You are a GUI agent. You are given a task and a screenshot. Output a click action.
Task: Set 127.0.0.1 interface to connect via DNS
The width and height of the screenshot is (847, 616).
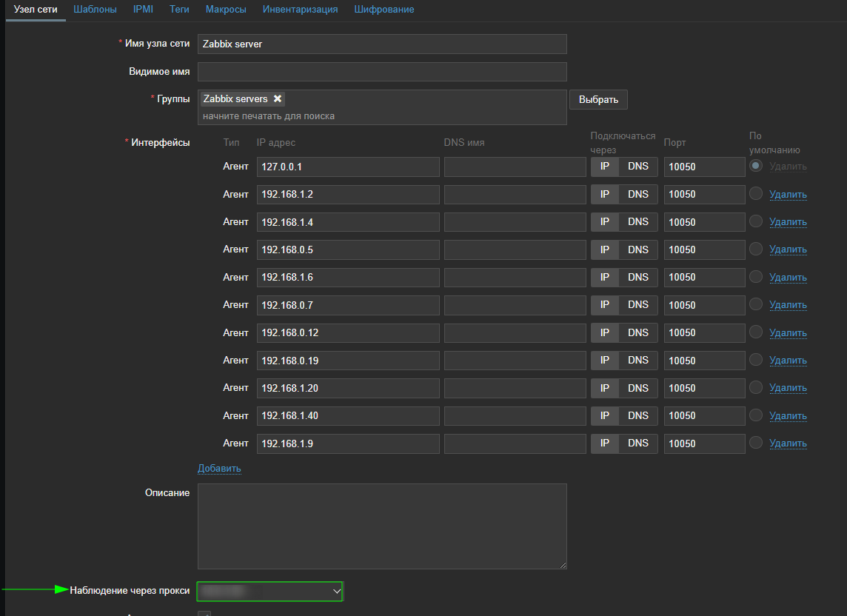click(x=638, y=167)
